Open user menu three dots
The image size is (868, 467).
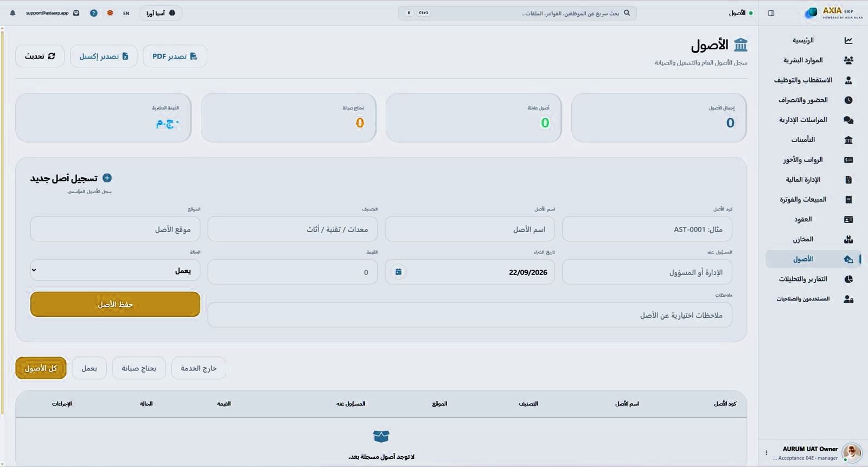tap(767, 452)
